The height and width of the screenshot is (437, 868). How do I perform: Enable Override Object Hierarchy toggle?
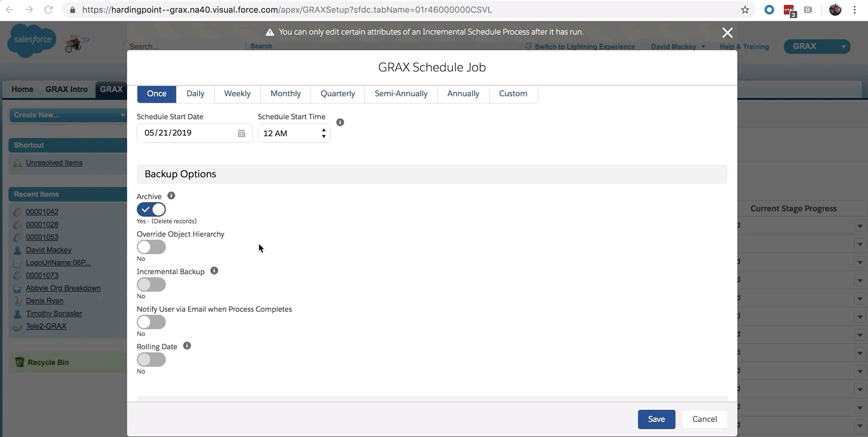151,247
